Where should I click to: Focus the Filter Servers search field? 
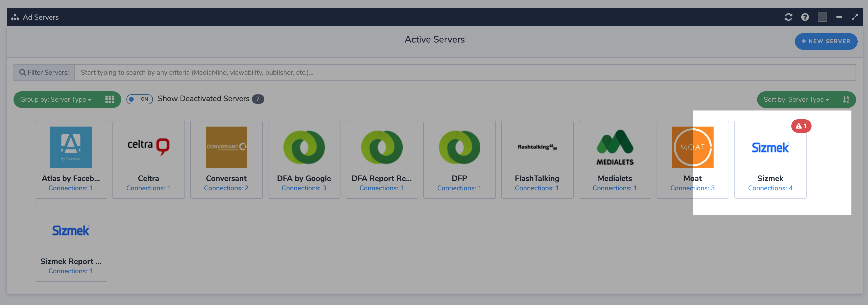(465, 73)
